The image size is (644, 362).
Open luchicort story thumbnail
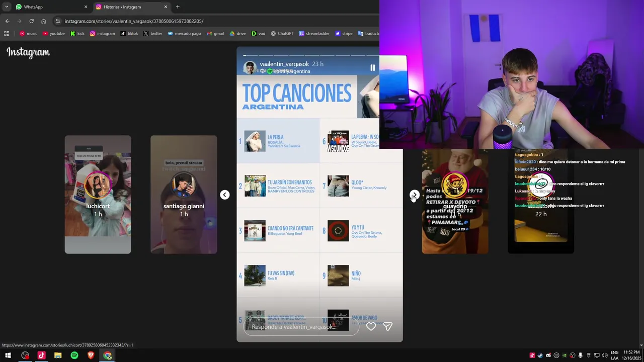click(98, 195)
